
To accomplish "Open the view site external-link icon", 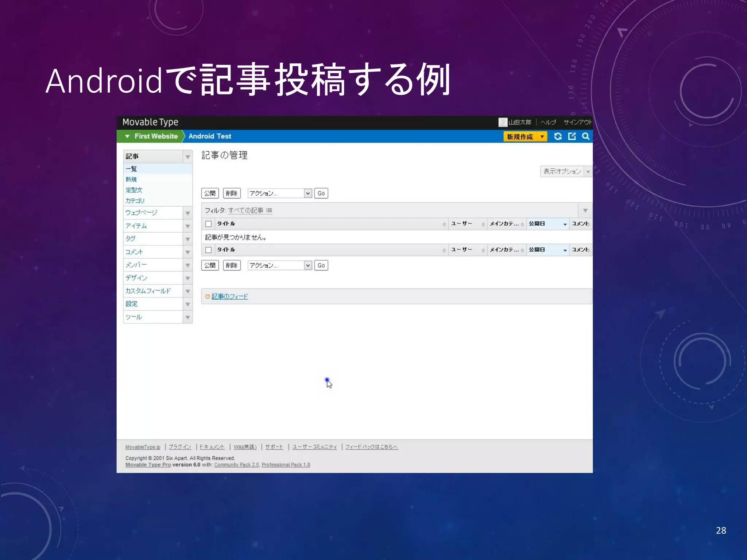I will click(x=572, y=136).
